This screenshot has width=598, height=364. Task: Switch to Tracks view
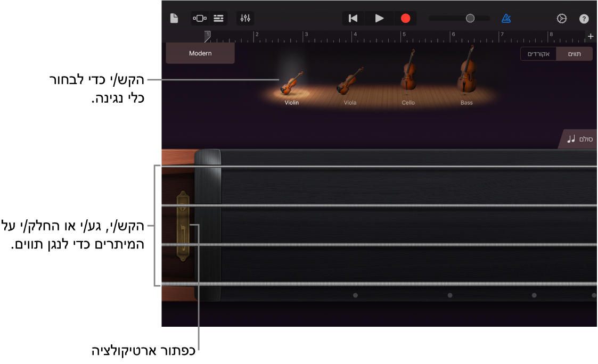(218, 18)
